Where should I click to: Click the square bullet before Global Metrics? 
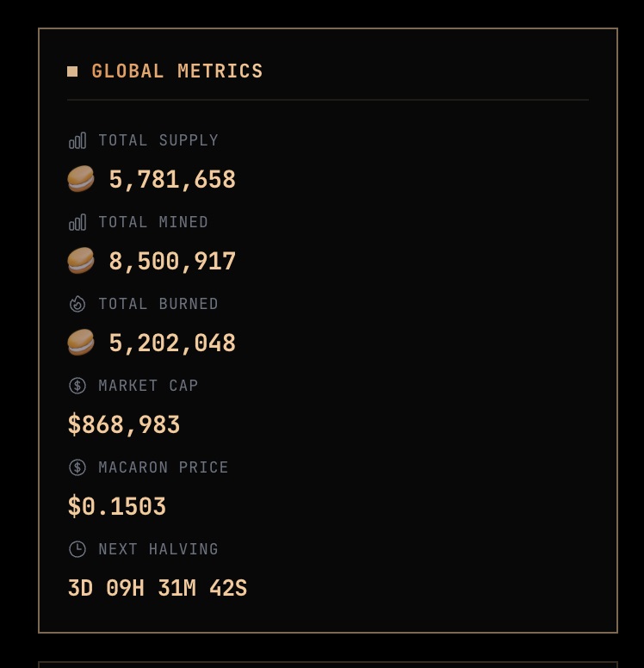click(72, 71)
